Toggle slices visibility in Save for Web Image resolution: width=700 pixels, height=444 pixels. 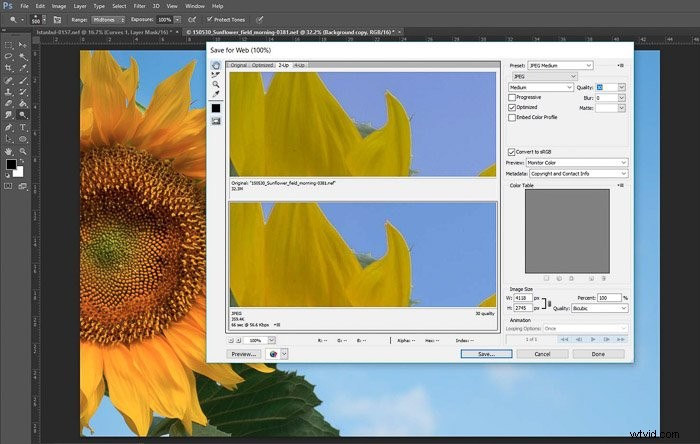[216, 121]
